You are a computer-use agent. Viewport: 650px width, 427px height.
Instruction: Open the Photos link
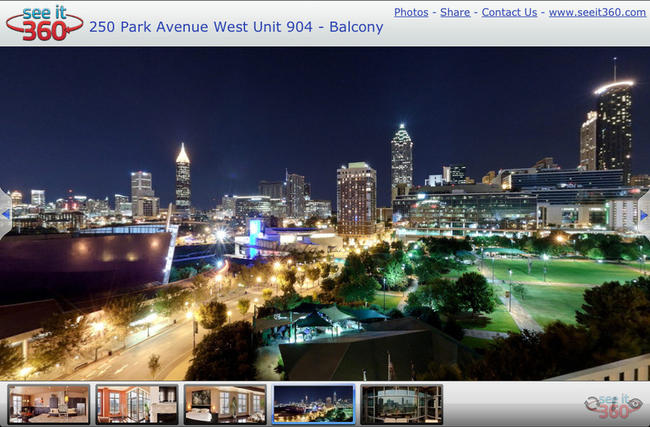[x=411, y=12]
